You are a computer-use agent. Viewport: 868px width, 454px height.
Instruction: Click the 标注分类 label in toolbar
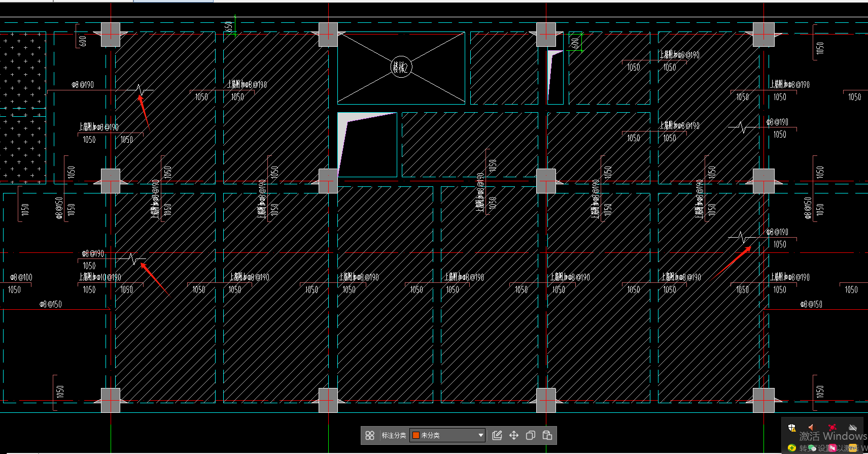(x=394, y=435)
